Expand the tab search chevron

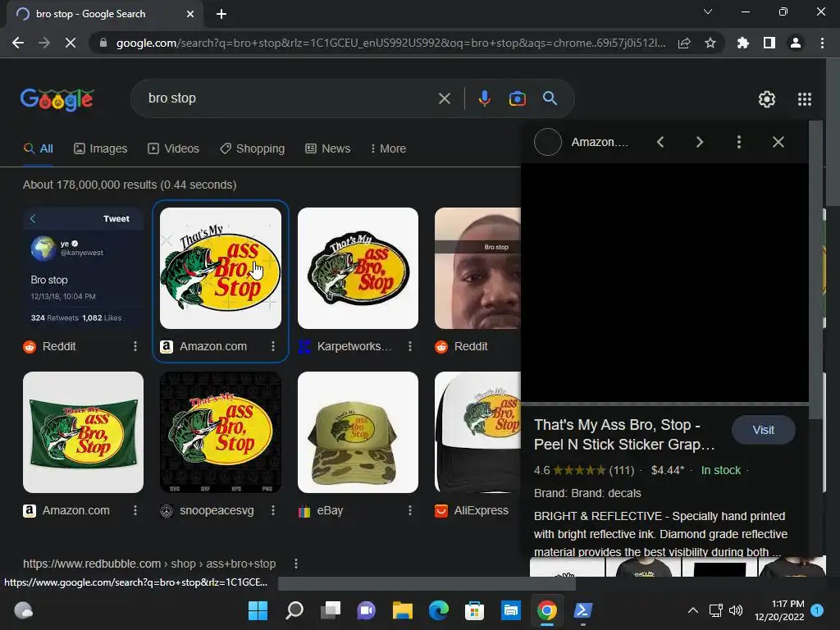(708, 11)
